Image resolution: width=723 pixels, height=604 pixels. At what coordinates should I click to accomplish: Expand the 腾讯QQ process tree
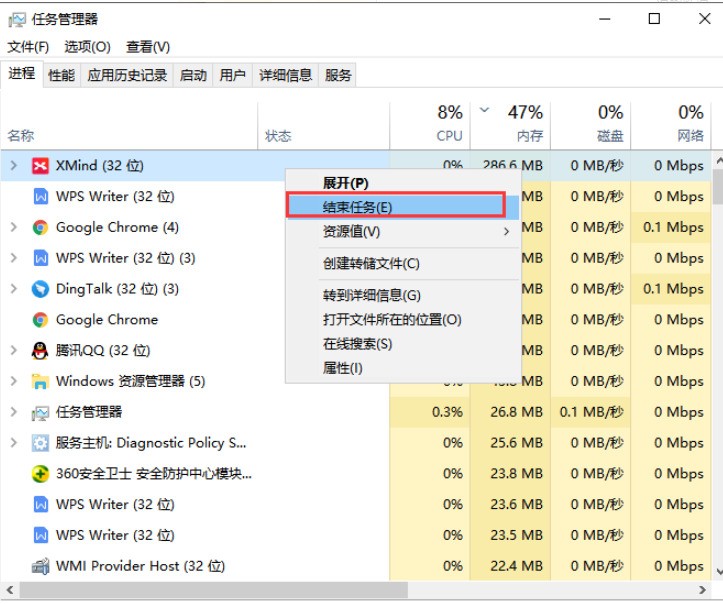click(14, 351)
